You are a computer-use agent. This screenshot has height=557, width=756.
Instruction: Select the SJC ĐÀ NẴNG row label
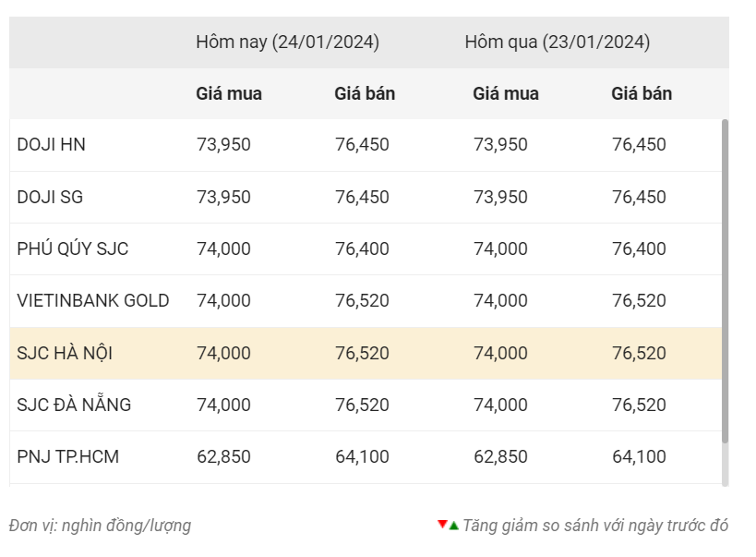click(74, 405)
